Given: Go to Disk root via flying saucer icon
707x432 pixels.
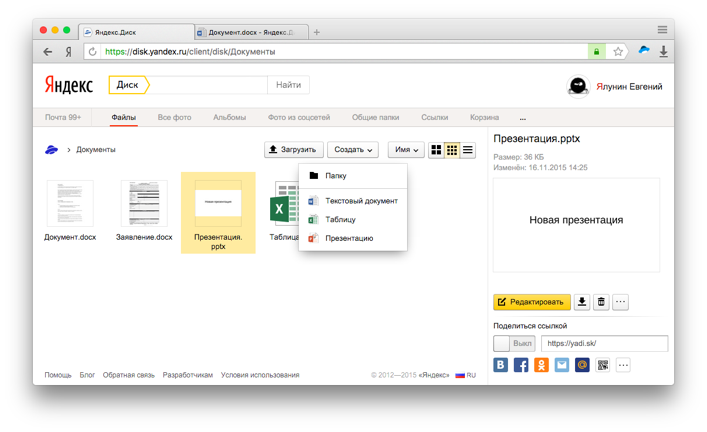Looking at the screenshot, I should [x=51, y=149].
